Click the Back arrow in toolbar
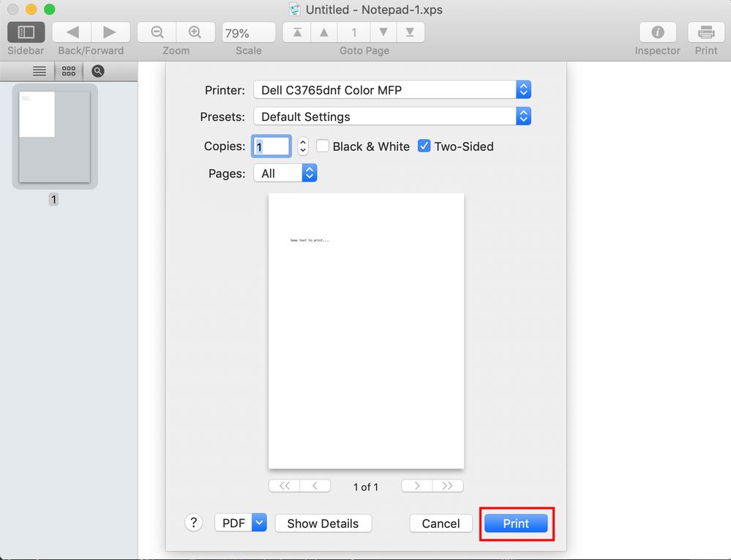The width and height of the screenshot is (731, 560). click(72, 32)
